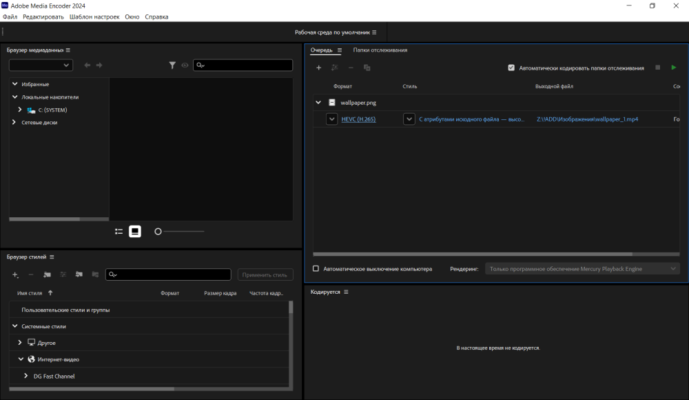Click the Preset Browser search field

tap(168, 275)
